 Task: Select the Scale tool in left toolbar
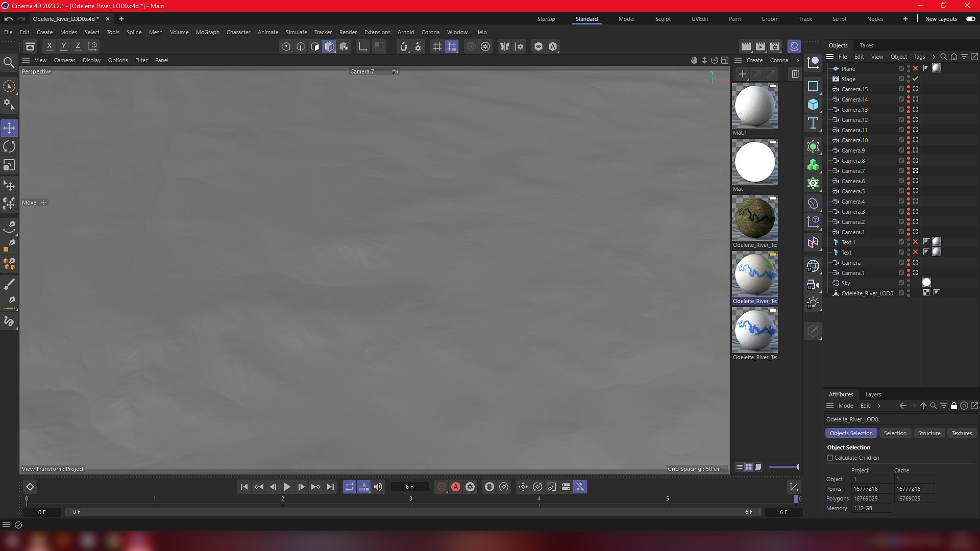click(9, 165)
